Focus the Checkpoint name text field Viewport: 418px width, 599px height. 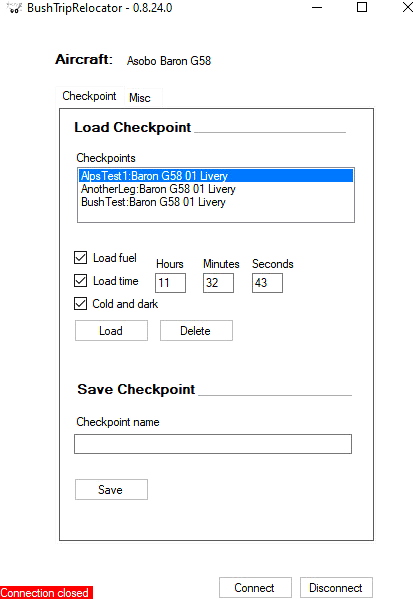pyautogui.click(x=213, y=444)
